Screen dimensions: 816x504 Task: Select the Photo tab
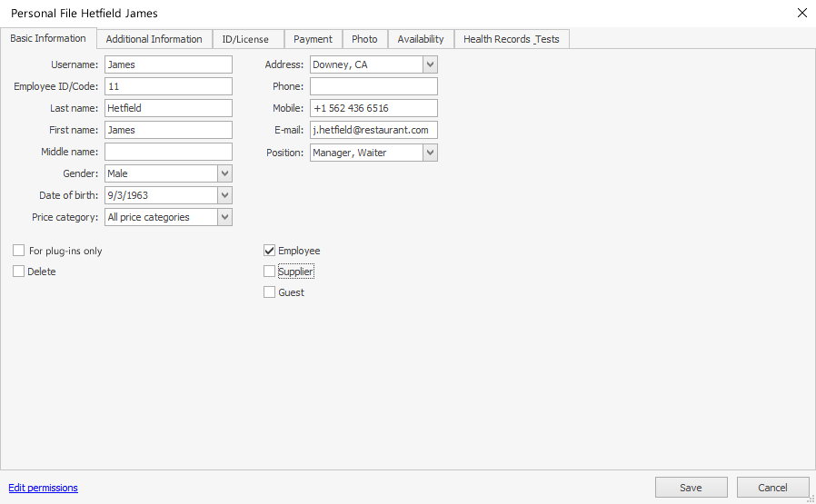point(364,39)
